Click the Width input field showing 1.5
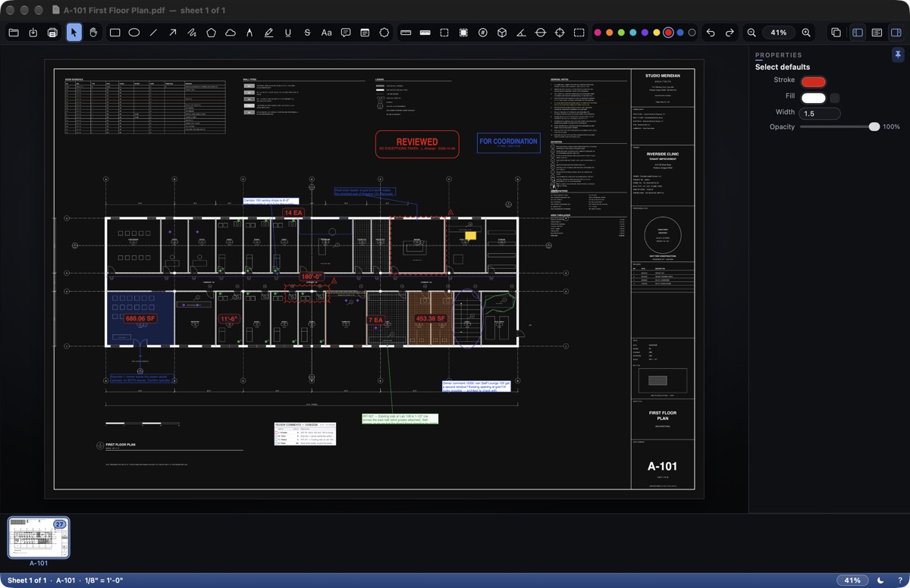 point(820,114)
